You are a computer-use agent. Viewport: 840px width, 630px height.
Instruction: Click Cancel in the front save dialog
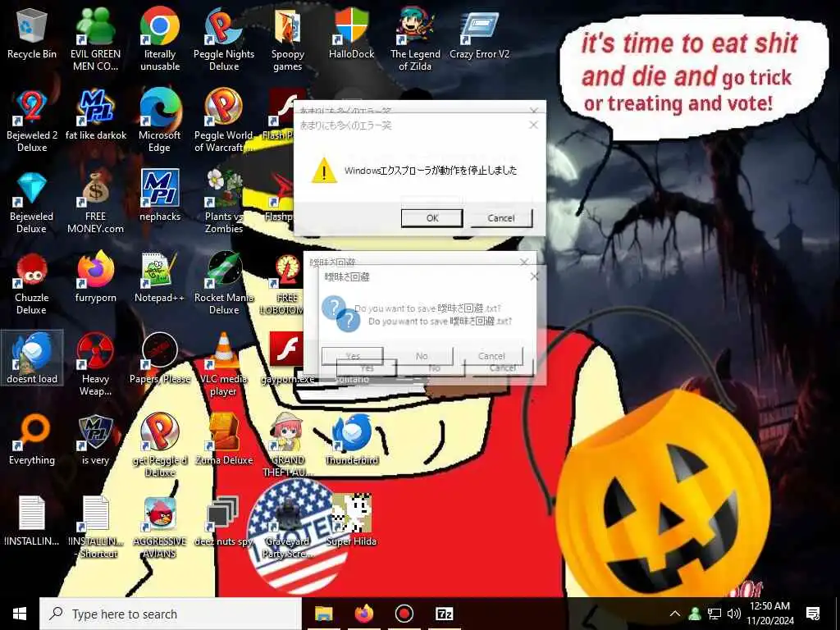502,368
